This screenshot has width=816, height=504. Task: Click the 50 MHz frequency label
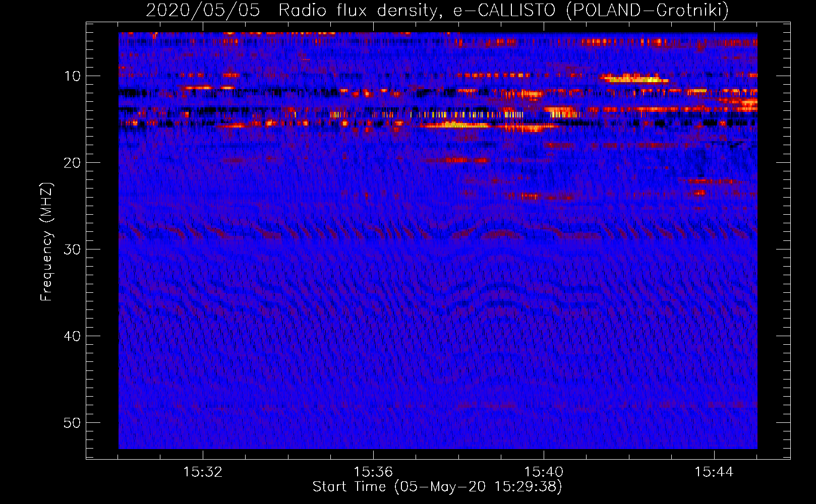[x=73, y=423]
